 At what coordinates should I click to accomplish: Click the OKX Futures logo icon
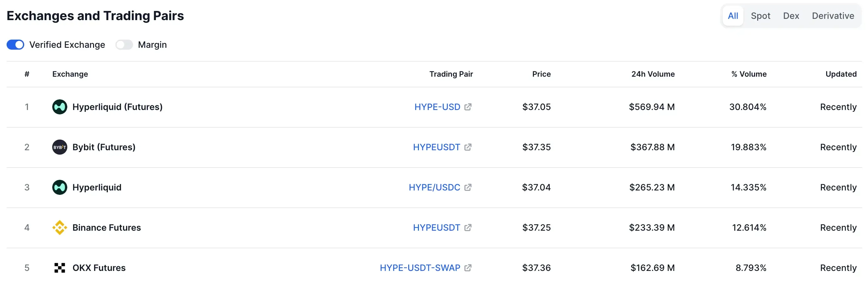click(x=60, y=268)
